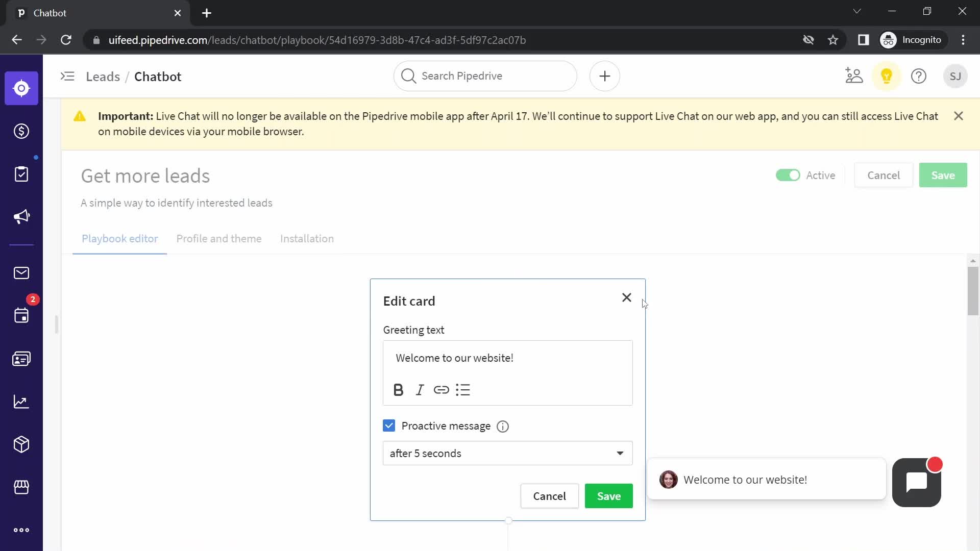This screenshot has height=551, width=980.
Task: Click the Installation tab
Action: click(307, 239)
